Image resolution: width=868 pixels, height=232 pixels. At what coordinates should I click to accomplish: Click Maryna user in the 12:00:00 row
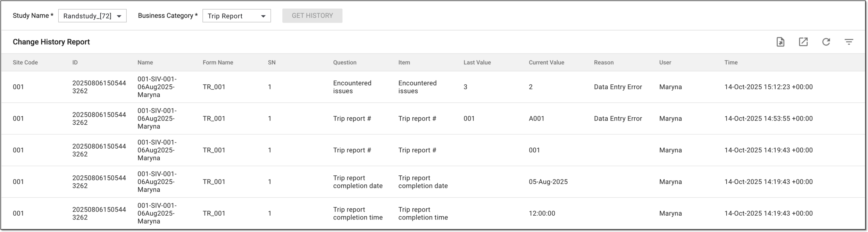click(x=670, y=213)
